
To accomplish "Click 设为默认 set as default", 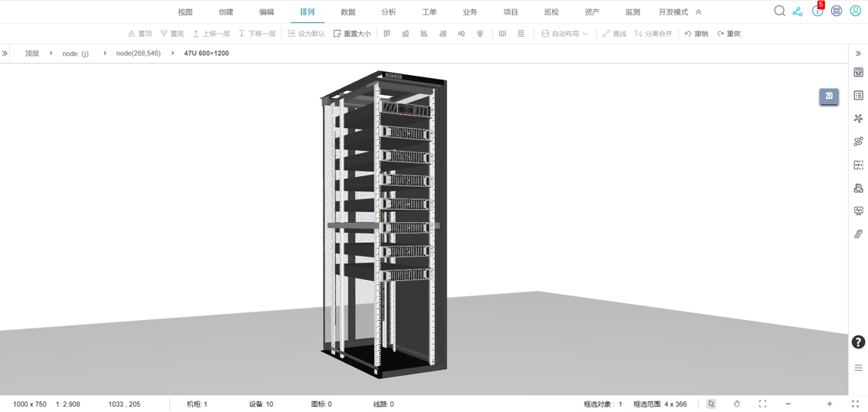I will [x=307, y=34].
